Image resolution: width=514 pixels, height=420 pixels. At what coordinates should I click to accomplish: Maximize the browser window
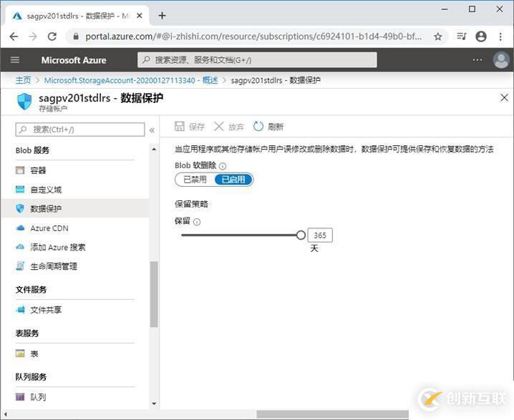[472, 9]
